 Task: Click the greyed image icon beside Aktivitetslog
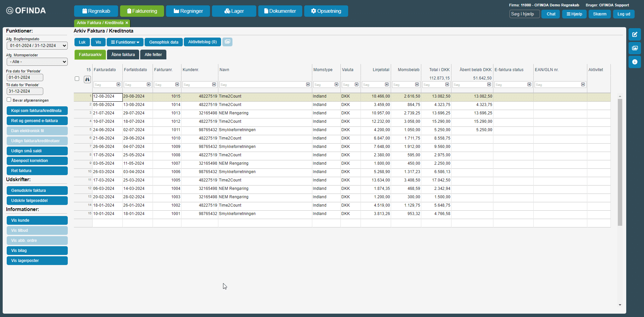tap(227, 42)
